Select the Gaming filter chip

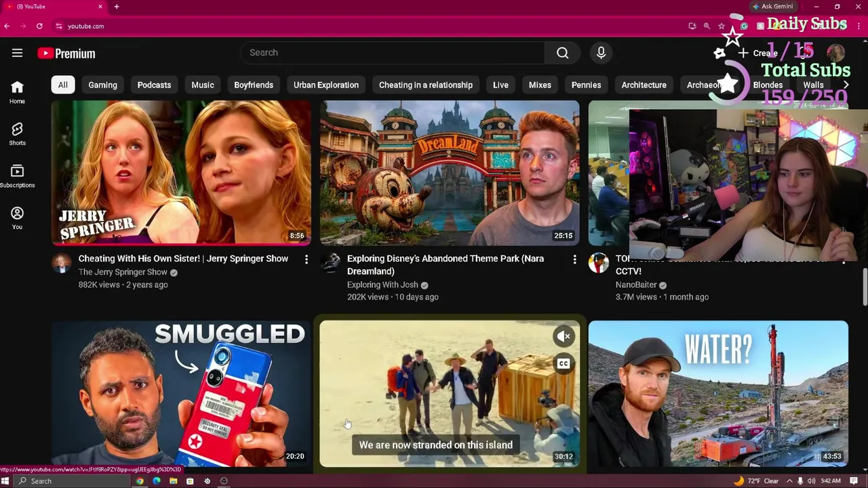(102, 85)
